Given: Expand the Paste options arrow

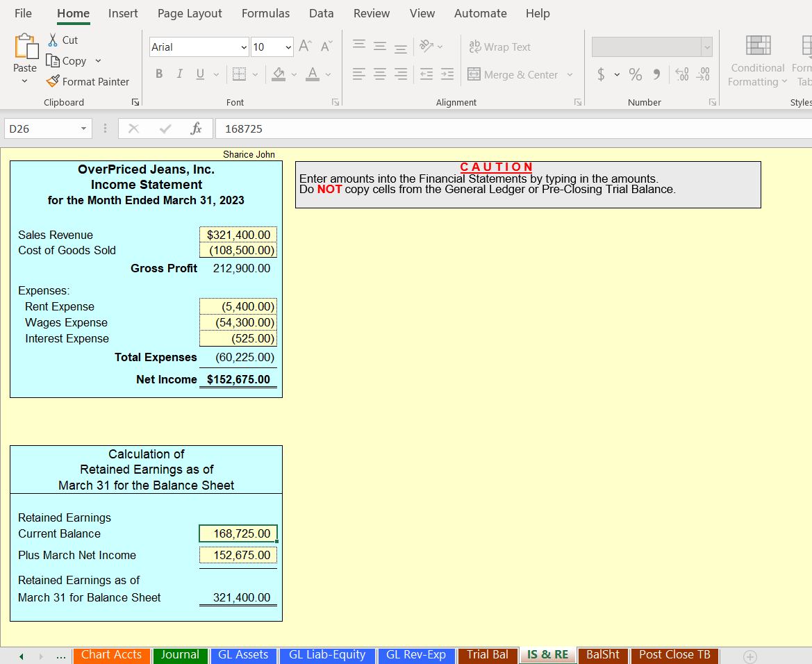Looking at the screenshot, I should [24, 81].
